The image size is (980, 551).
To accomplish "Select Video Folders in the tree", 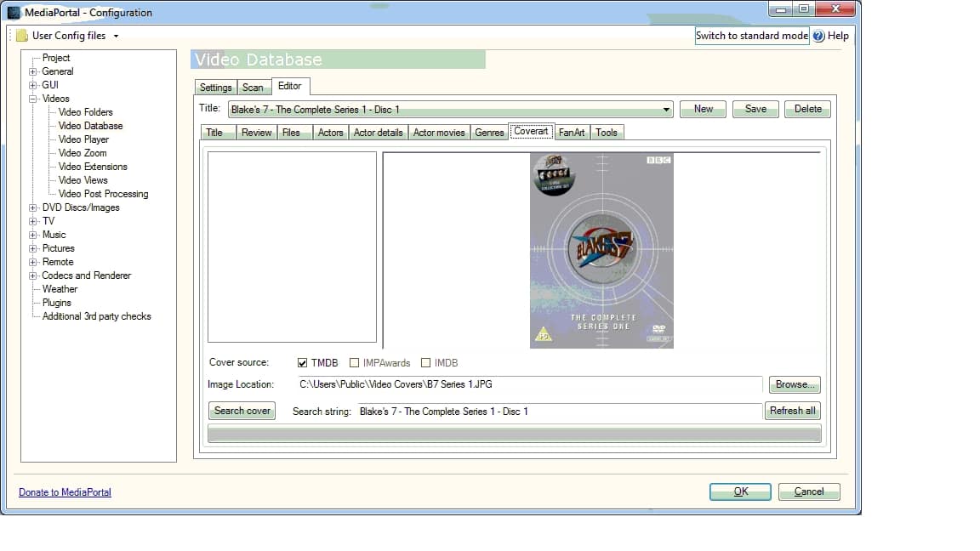I will (x=86, y=112).
